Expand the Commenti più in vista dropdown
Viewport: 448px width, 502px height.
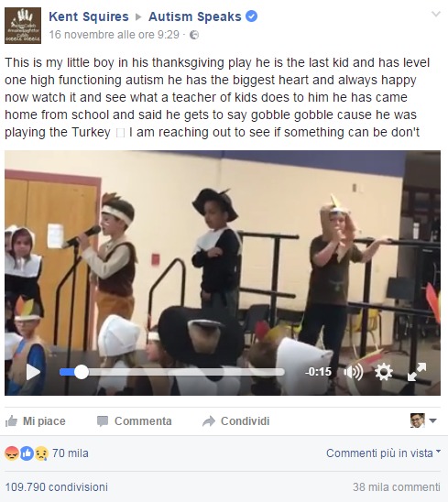(383, 453)
